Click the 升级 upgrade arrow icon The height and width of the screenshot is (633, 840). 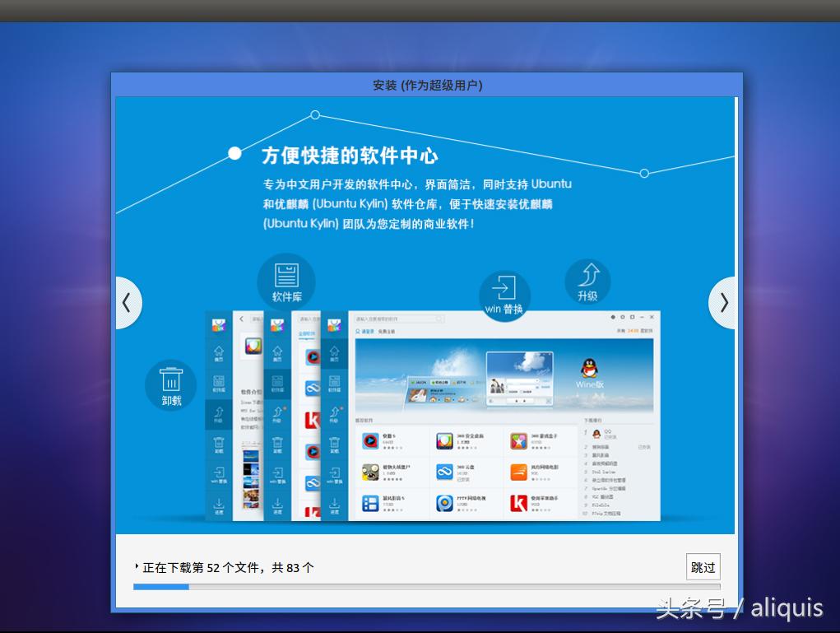[x=587, y=280]
